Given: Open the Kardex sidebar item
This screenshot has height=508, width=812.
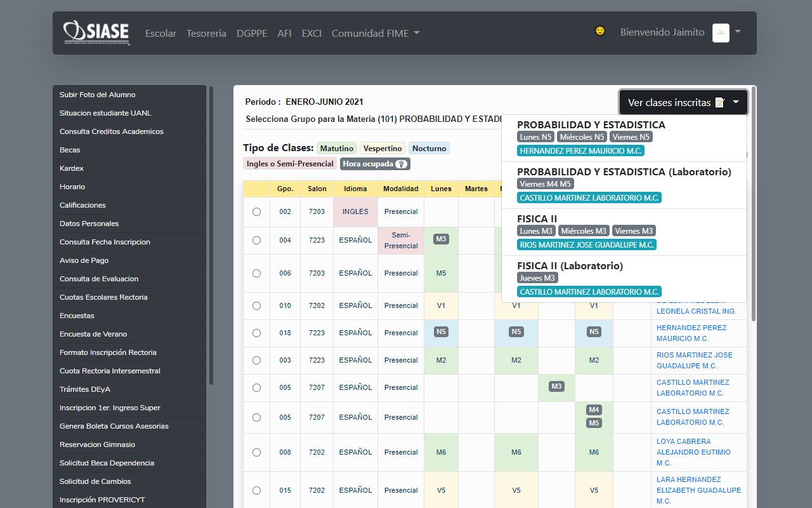Looking at the screenshot, I should [x=129, y=168].
